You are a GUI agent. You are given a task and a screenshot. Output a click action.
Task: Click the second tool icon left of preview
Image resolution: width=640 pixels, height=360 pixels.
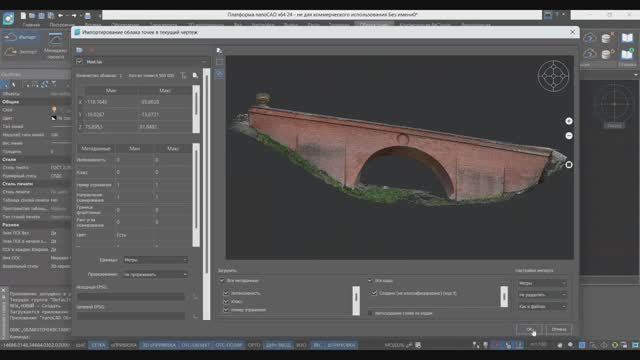point(219,62)
